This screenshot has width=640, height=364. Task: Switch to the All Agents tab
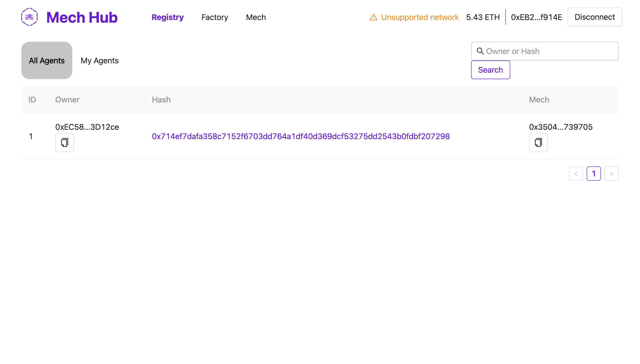[x=47, y=60]
